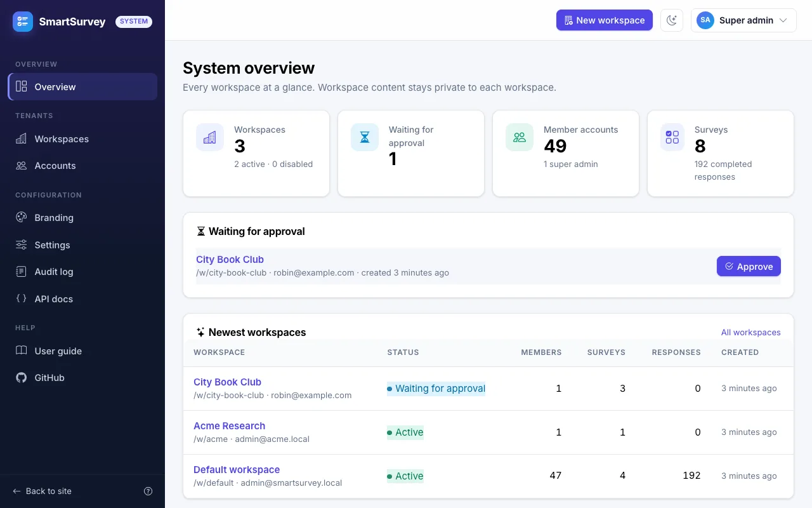Select Branding in the configuration menu
This screenshot has height=508, width=812.
pos(82,217)
